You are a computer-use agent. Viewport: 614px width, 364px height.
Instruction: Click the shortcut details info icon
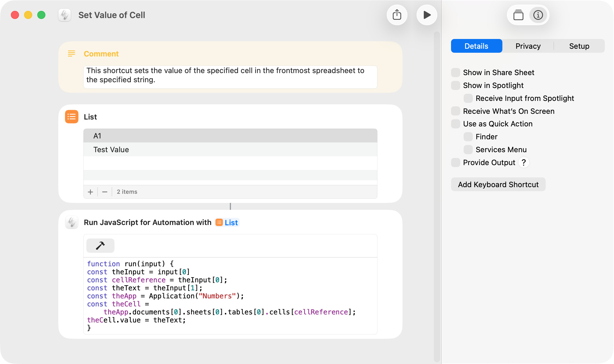(x=538, y=15)
